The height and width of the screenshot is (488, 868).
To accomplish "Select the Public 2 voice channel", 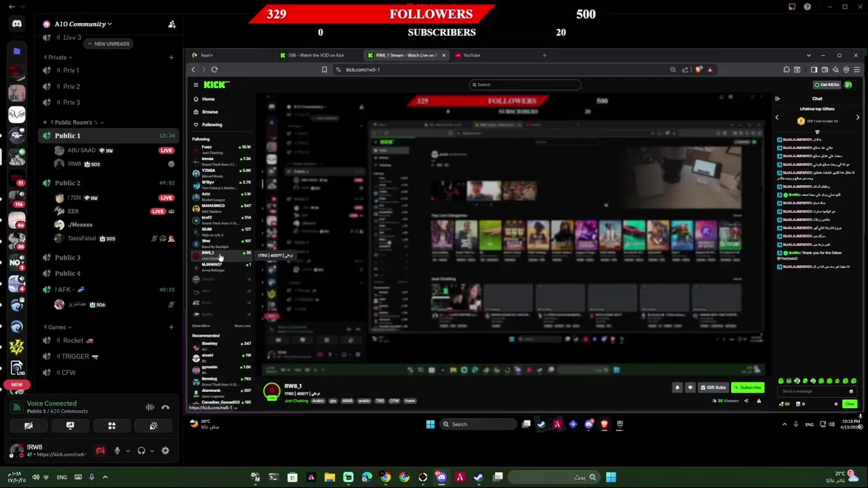I will (x=108, y=183).
